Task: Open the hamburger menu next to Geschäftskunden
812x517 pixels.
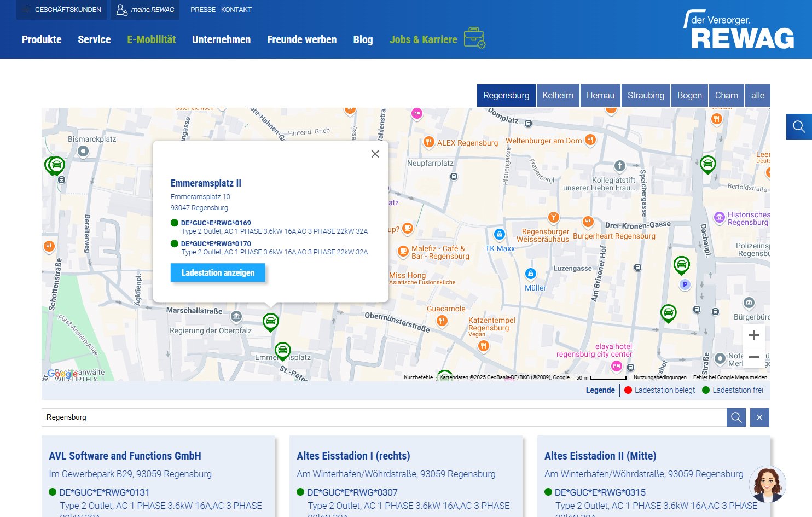Action: pos(26,9)
